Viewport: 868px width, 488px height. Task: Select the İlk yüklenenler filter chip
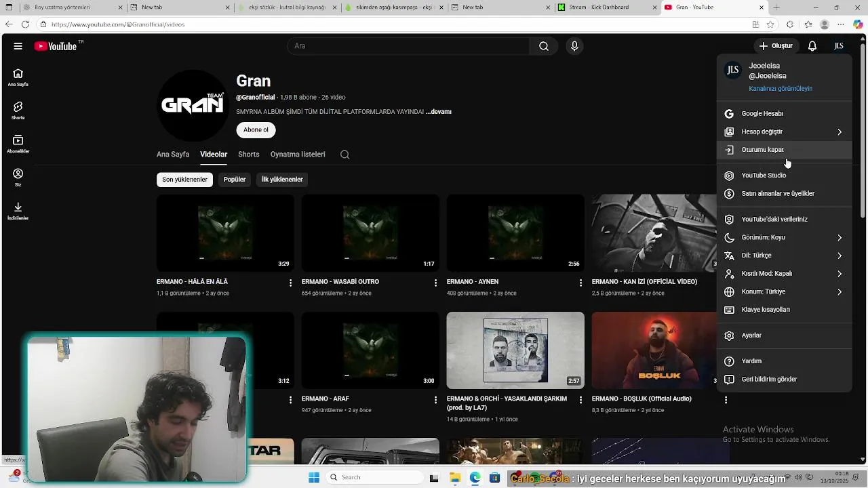282,180
